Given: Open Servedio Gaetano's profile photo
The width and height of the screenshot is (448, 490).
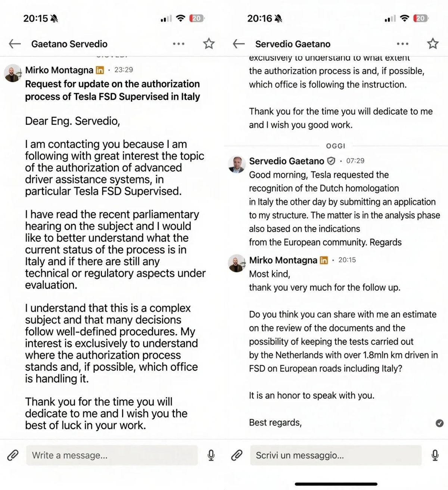Looking at the screenshot, I should 237,164.
